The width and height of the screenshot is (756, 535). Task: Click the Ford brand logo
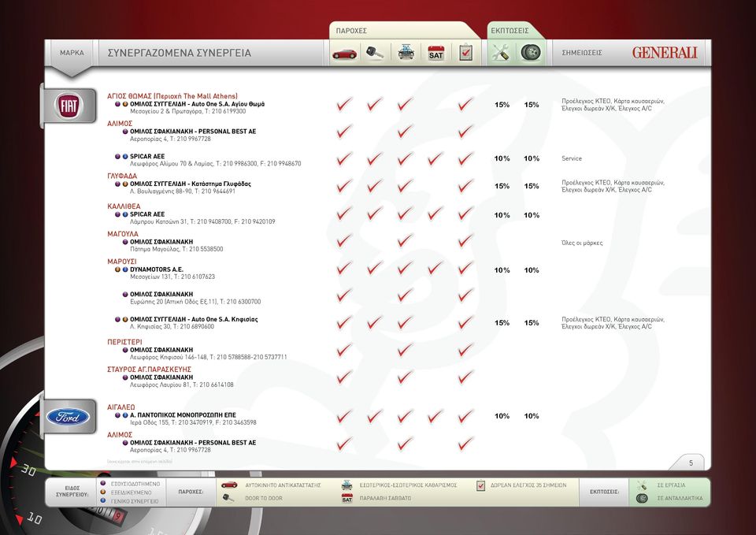pos(68,417)
